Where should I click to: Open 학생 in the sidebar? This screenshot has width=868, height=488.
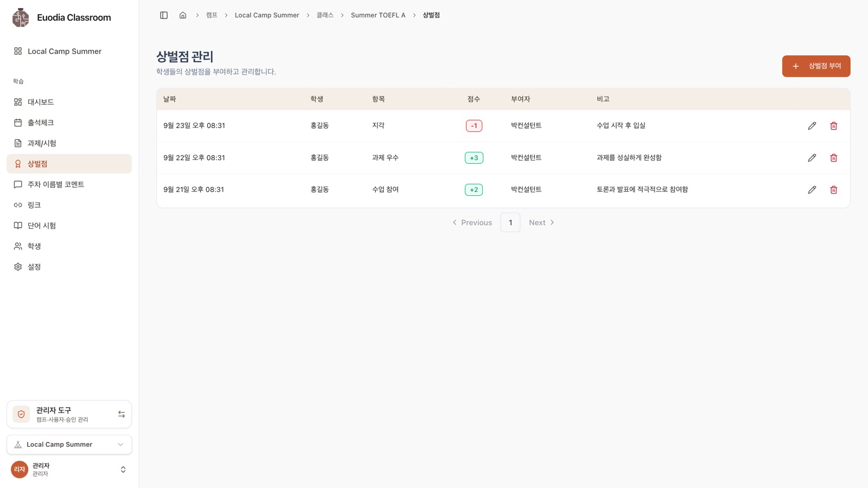[69, 246]
